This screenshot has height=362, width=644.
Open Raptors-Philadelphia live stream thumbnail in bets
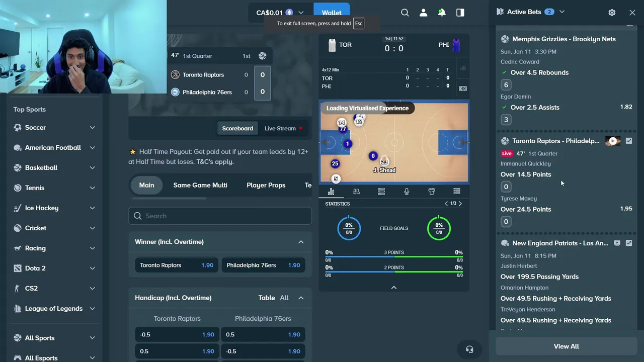pos(613,141)
